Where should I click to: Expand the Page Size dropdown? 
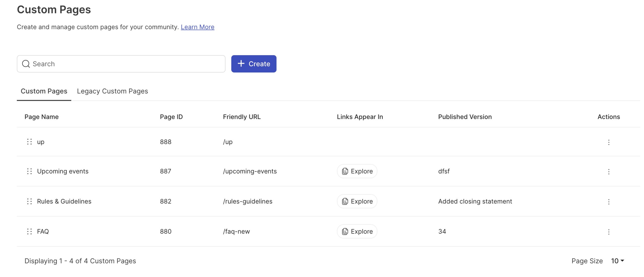617,261
